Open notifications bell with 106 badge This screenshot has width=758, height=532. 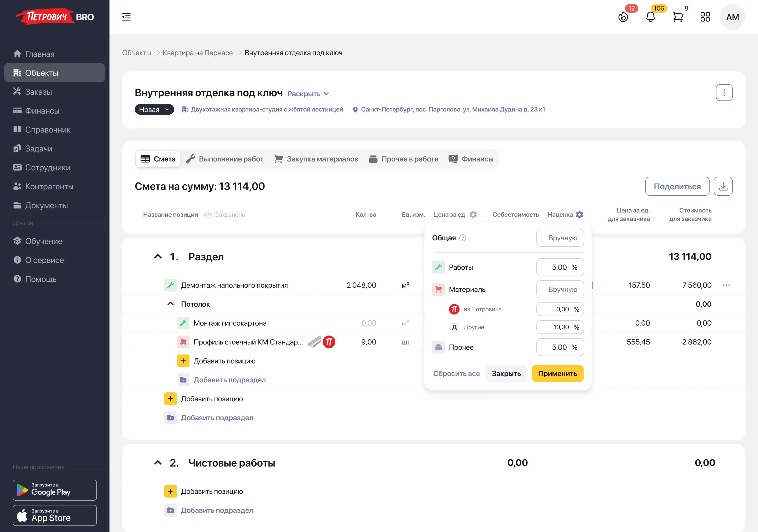(650, 17)
